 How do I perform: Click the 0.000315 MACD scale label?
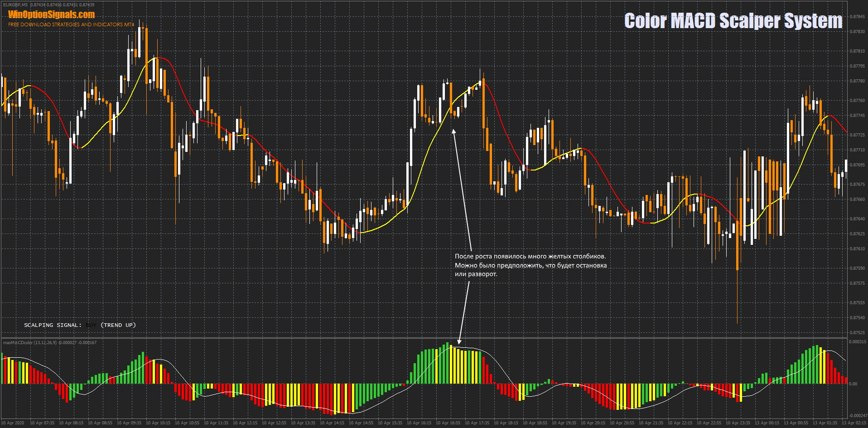tap(857, 342)
